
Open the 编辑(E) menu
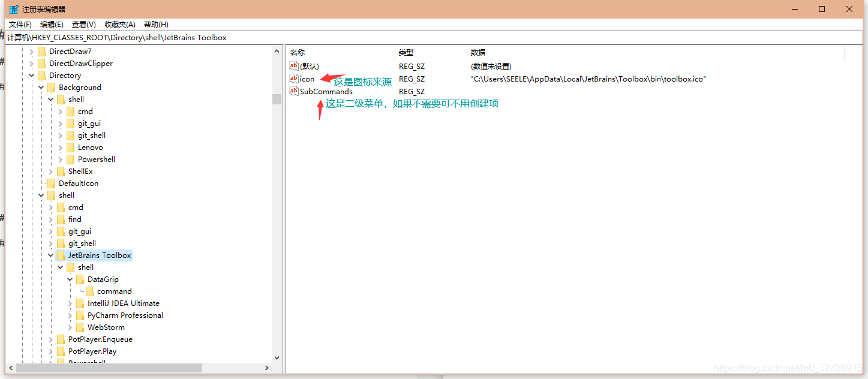(x=52, y=25)
